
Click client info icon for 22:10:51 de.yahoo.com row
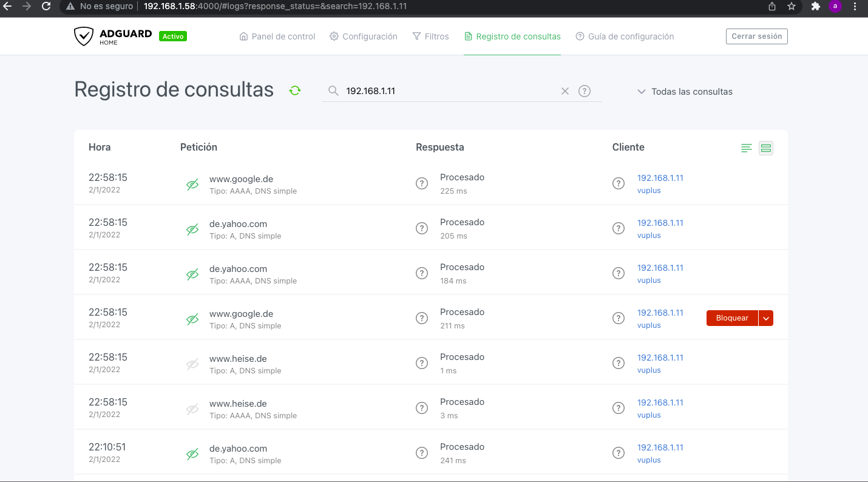(619, 453)
